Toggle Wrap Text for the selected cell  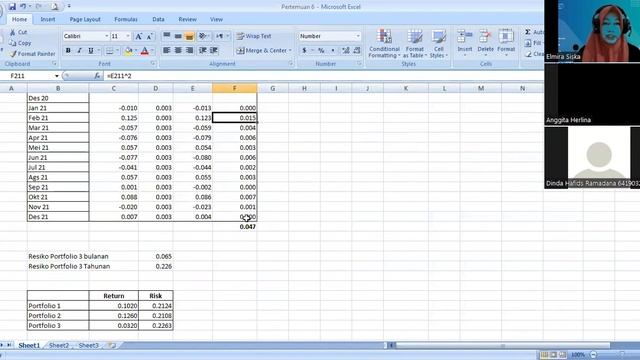(x=254, y=36)
